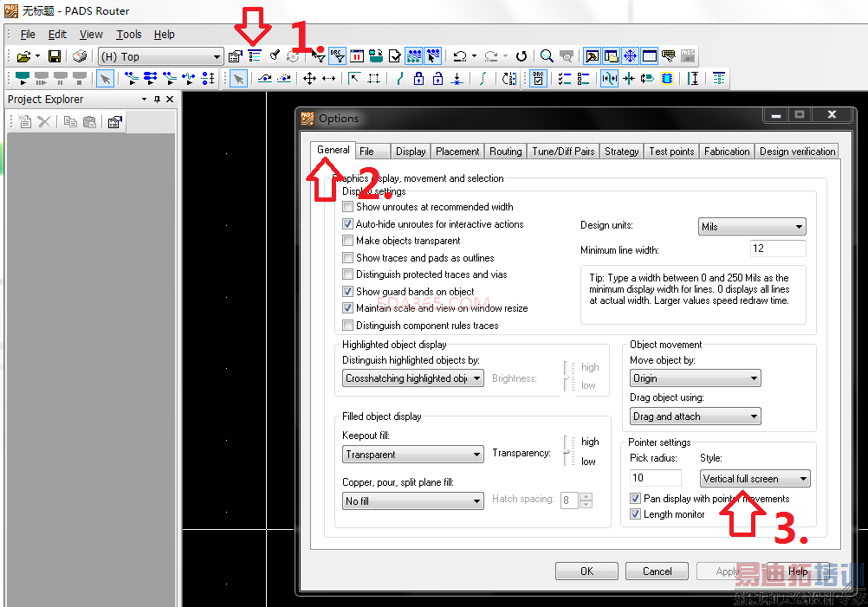The width and height of the screenshot is (868, 607).
Task: Click the vertical I-beam length icon
Action: pos(693,79)
